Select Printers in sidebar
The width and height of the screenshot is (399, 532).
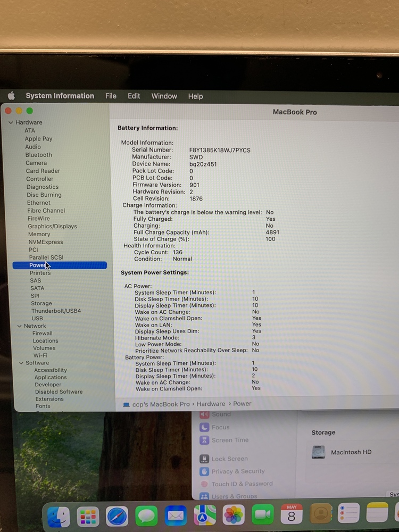click(x=40, y=273)
